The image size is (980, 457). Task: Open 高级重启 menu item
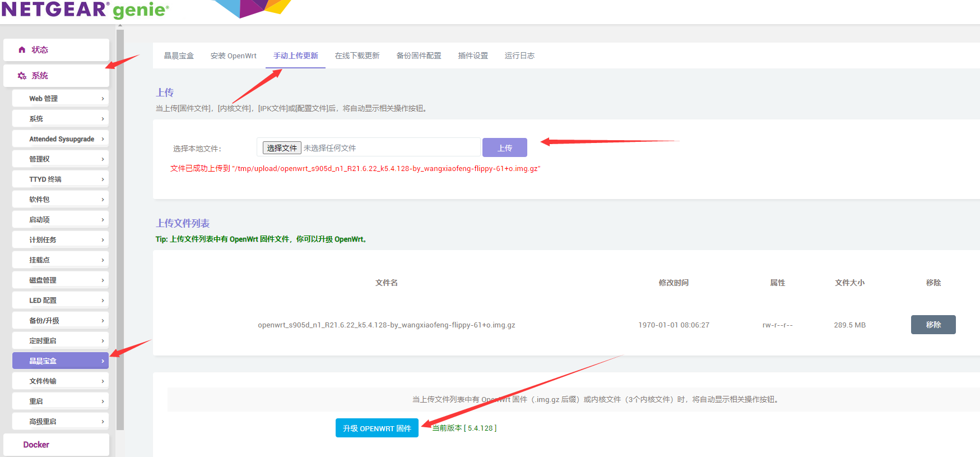coord(61,421)
